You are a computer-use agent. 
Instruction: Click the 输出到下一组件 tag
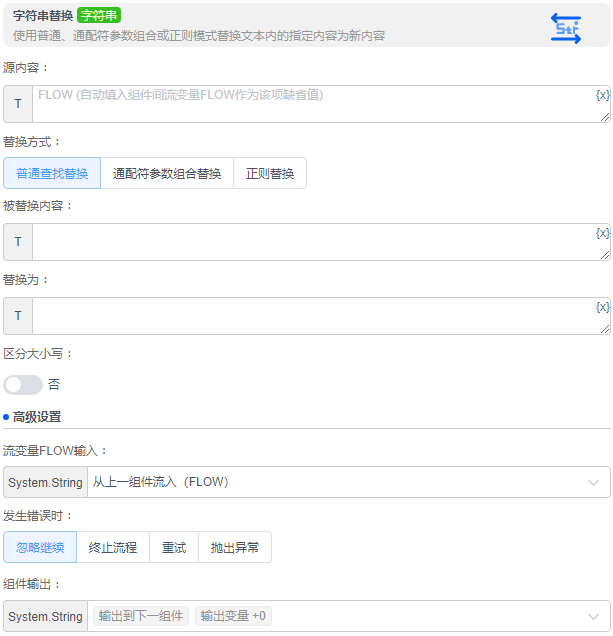(140, 616)
